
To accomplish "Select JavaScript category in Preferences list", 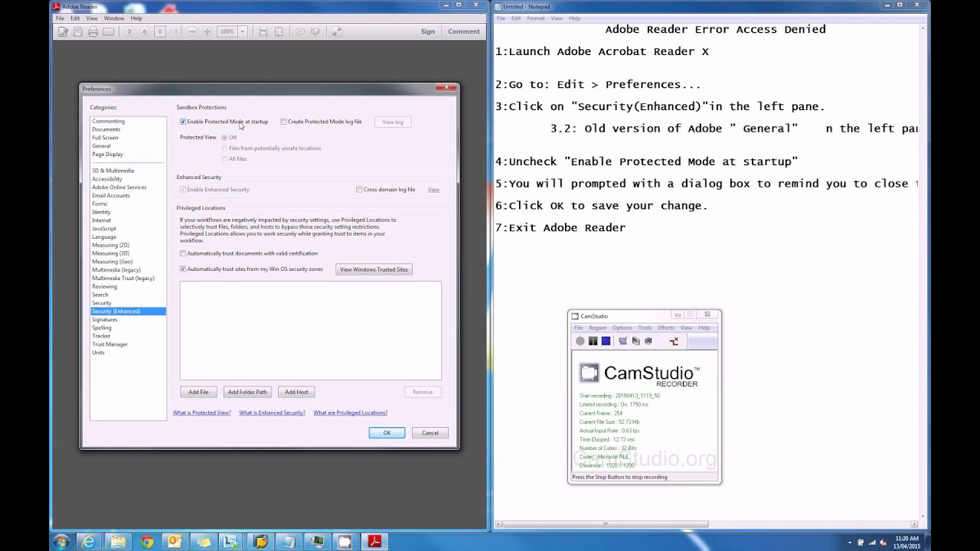I will click(104, 229).
